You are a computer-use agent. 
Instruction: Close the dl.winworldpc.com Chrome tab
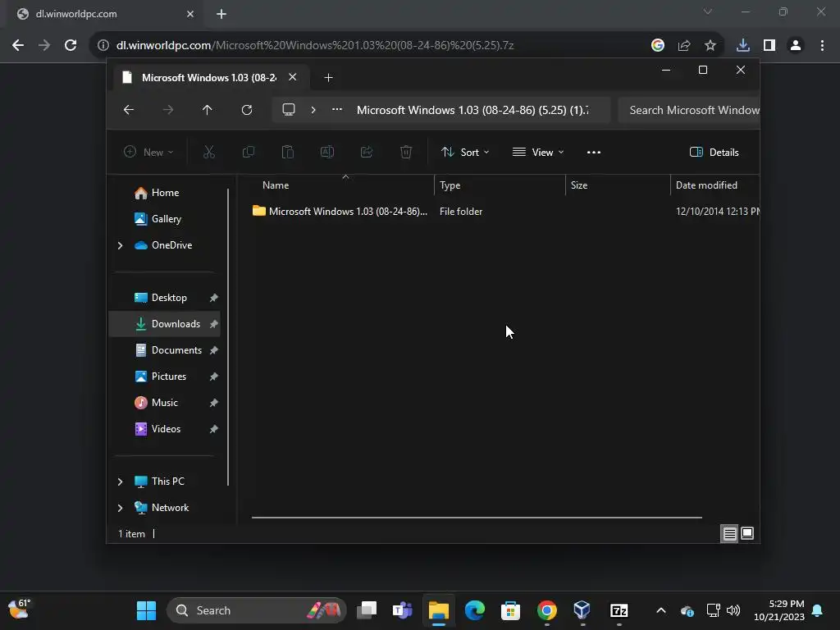click(x=190, y=14)
